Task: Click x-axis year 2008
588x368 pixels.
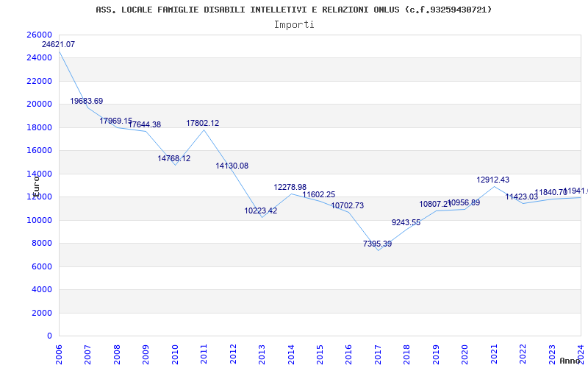Action: pyautogui.click(x=117, y=355)
